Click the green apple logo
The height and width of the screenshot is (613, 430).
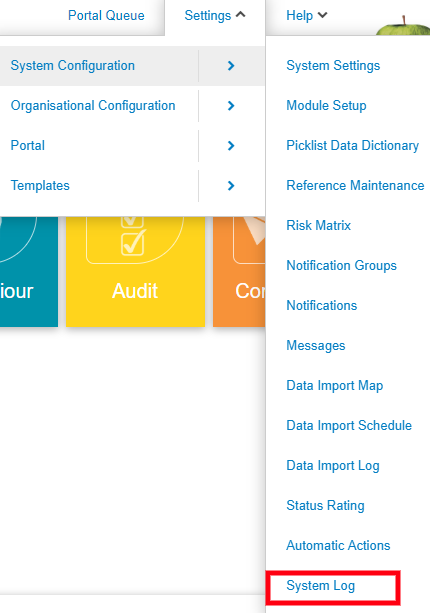[403, 27]
